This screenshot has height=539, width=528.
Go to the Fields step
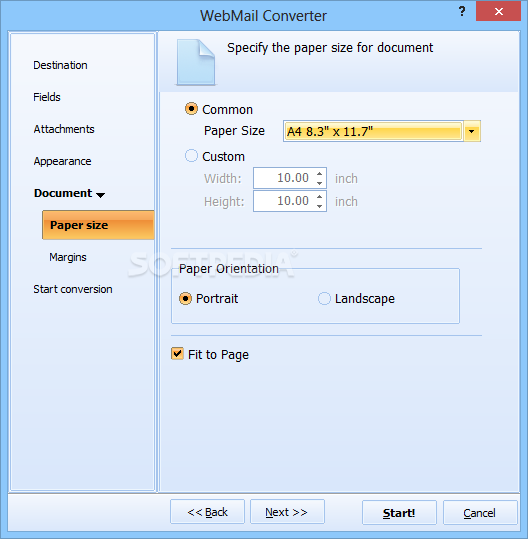point(47,97)
